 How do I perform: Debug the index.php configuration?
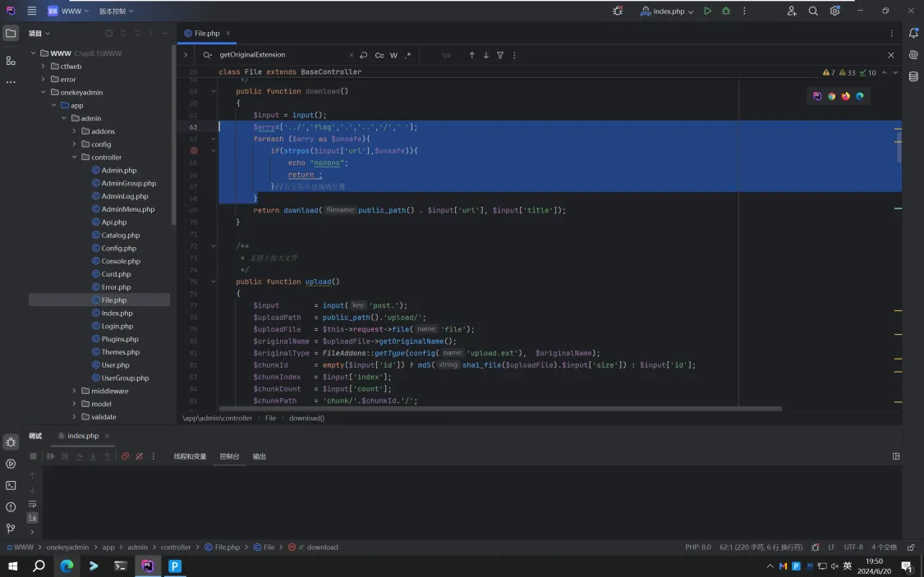726,11
